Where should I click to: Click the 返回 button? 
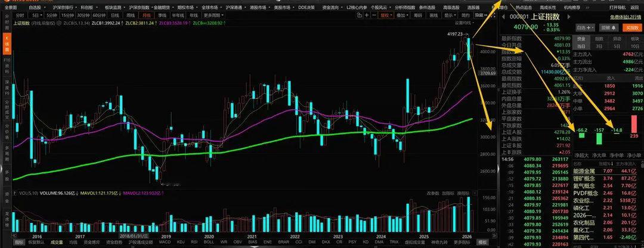(x=634, y=7)
